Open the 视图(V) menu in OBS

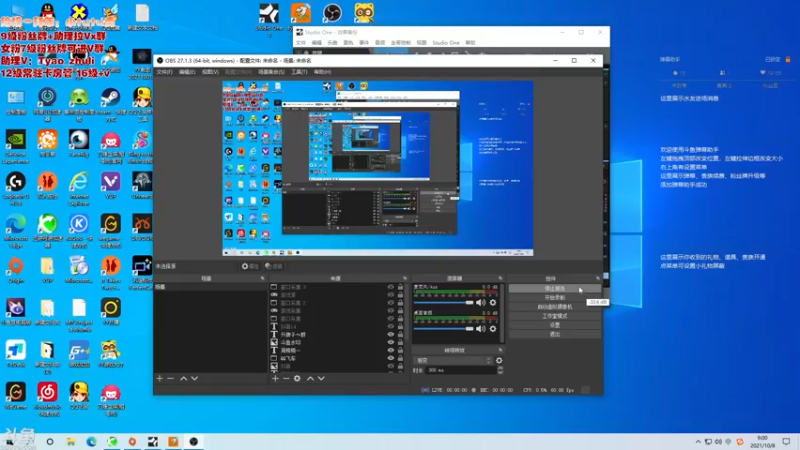point(210,72)
